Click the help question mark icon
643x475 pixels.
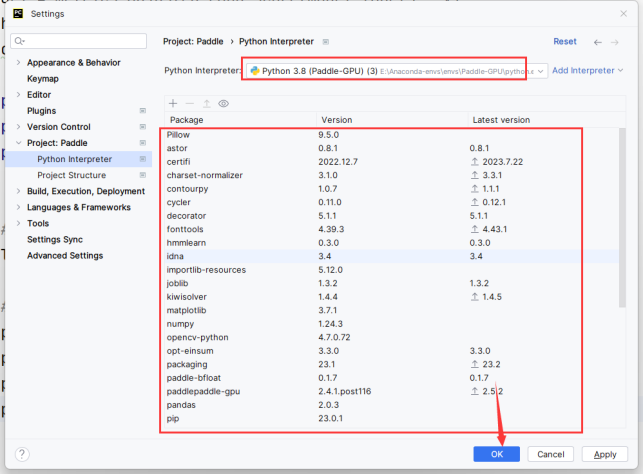[22, 454]
